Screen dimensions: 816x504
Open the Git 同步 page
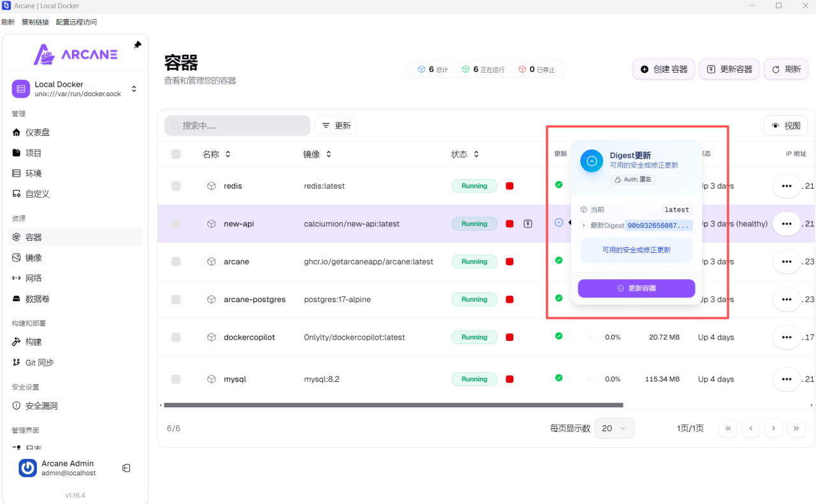(x=75, y=363)
